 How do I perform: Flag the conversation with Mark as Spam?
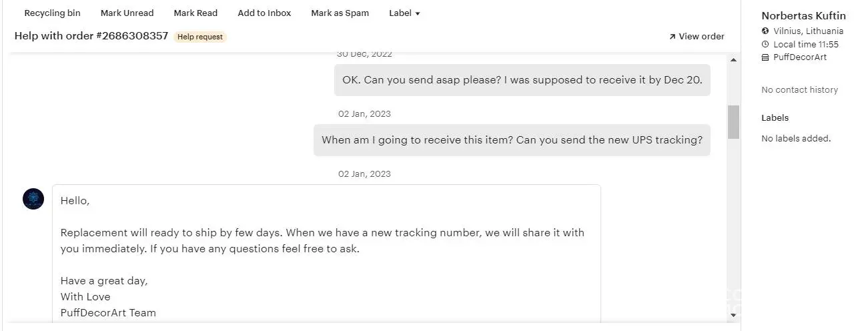coord(340,13)
